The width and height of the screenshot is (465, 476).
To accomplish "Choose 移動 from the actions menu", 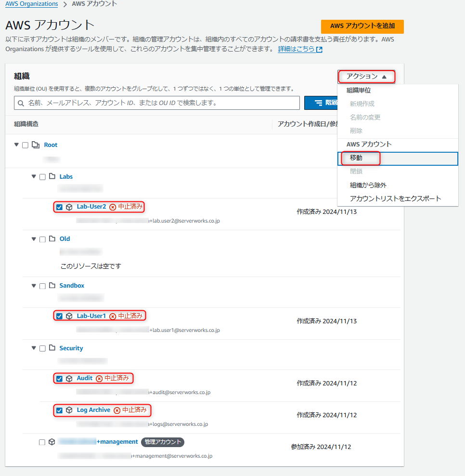I will [x=397, y=159].
